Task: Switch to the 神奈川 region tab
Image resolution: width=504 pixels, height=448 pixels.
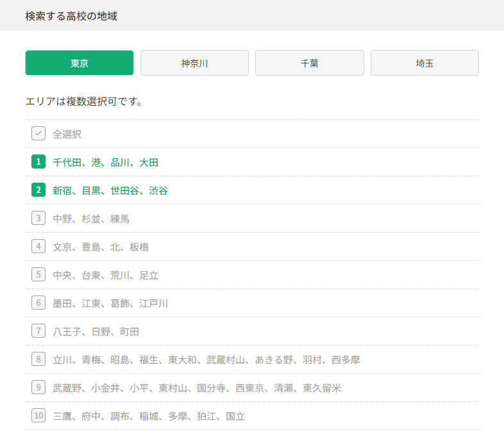Action: tap(194, 63)
